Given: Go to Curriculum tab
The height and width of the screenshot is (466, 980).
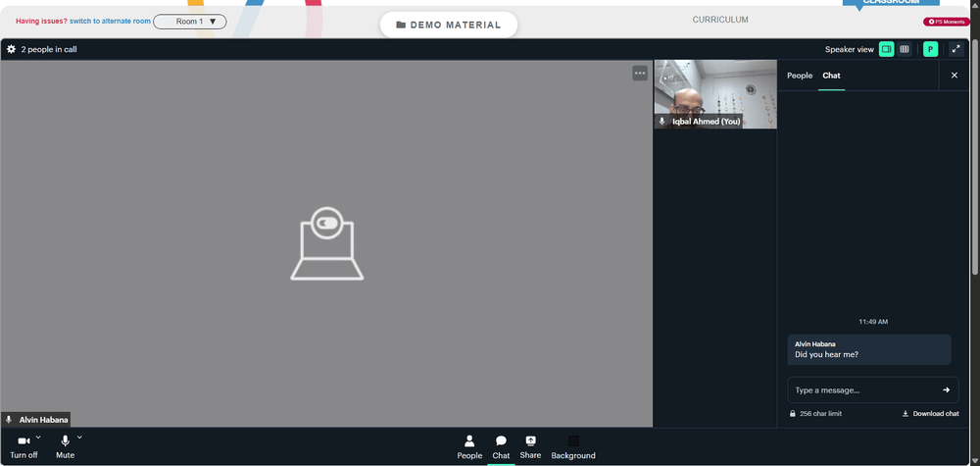Looking at the screenshot, I should 720,20.
